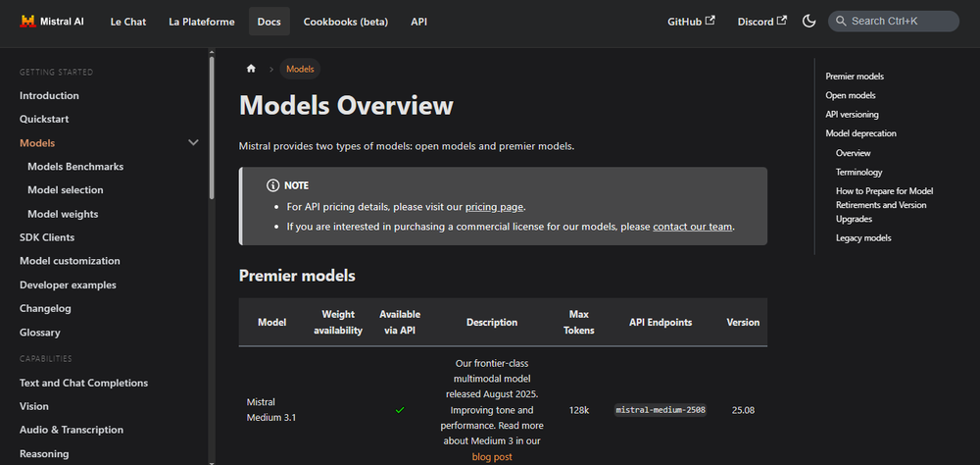Click green checkmark for Mistral Medium 3.1

coord(400,410)
